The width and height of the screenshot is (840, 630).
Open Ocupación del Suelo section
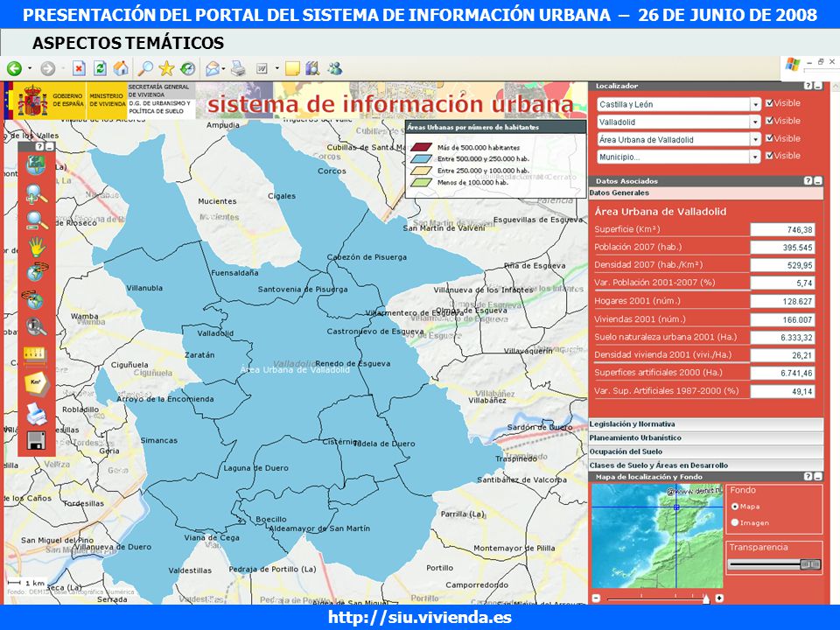click(x=706, y=451)
